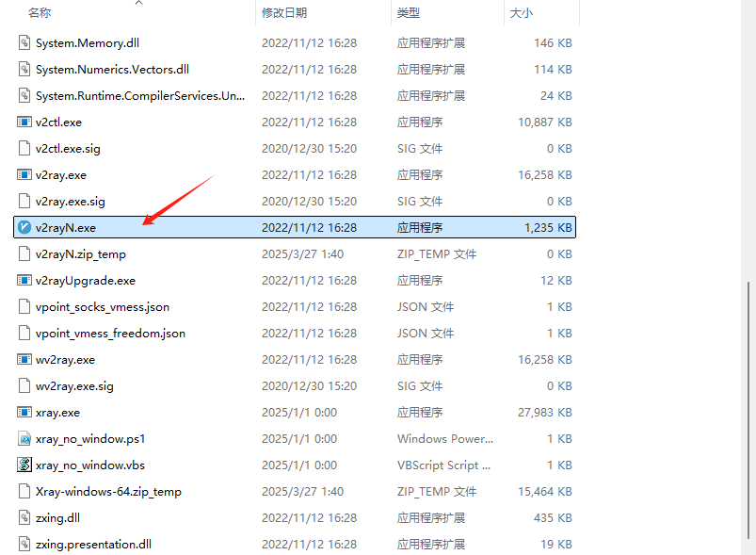Select the file name xray_no_window.vbs
This screenshot has height=555, width=756.
tap(90, 465)
